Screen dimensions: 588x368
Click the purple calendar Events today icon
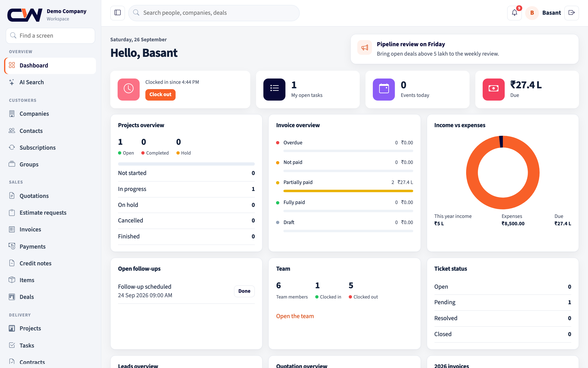pos(384,89)
